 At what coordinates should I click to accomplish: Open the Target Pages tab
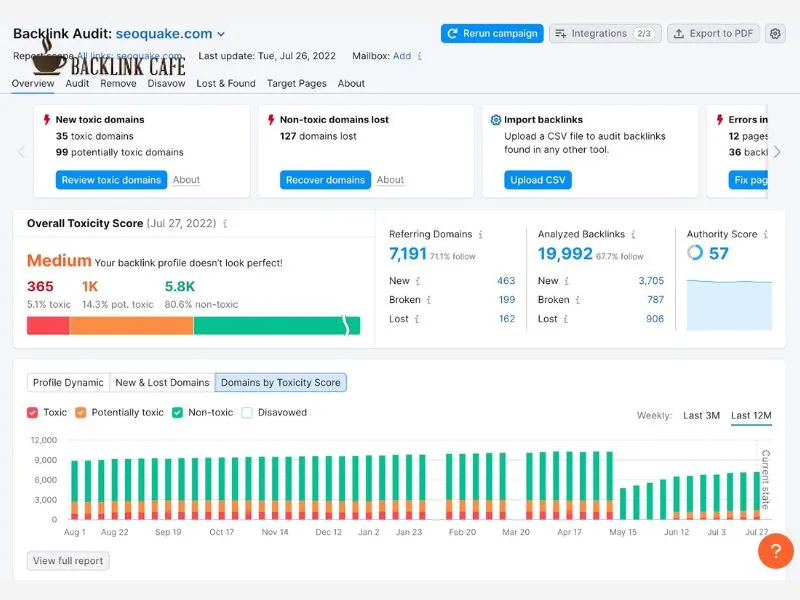[296, 83]
